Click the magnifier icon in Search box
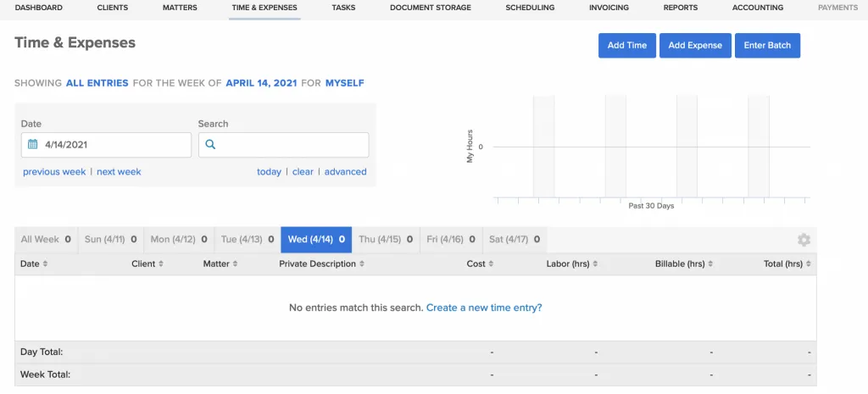The image size is (868, 394). click(210, 144)
